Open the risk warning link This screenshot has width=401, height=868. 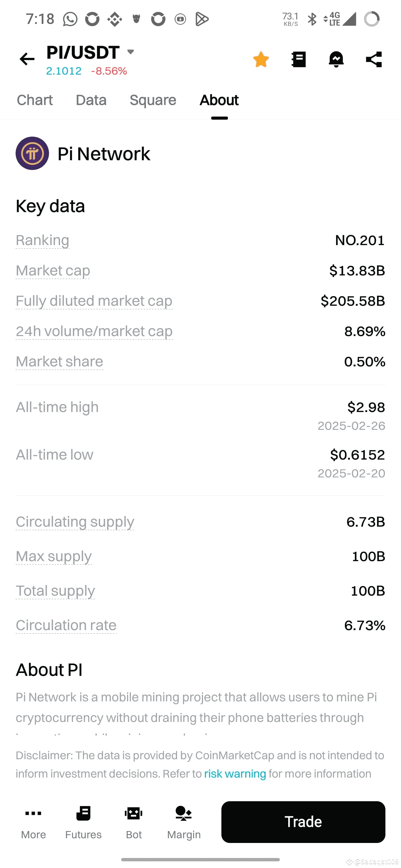pos(235,774)
